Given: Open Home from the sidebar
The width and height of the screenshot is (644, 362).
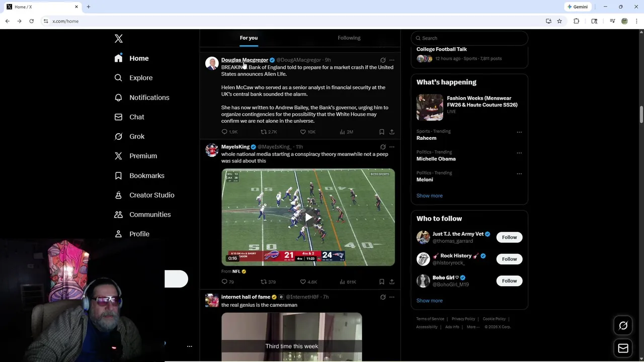Looking at the screenshot, I should click(x=131, y=58).
